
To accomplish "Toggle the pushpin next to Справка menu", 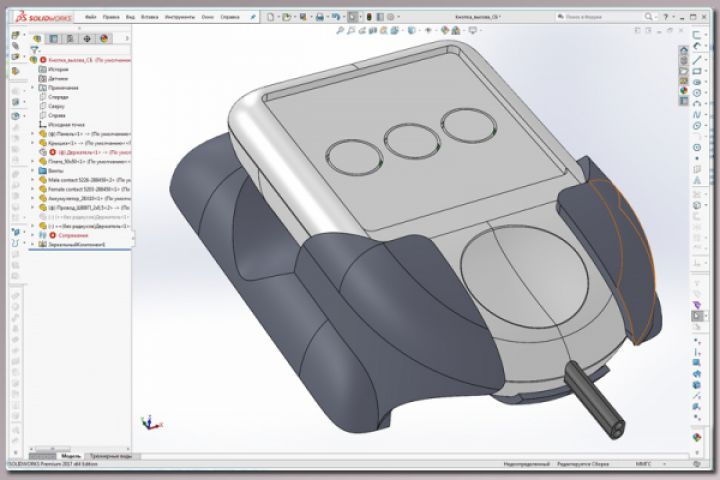I will 253,17.
